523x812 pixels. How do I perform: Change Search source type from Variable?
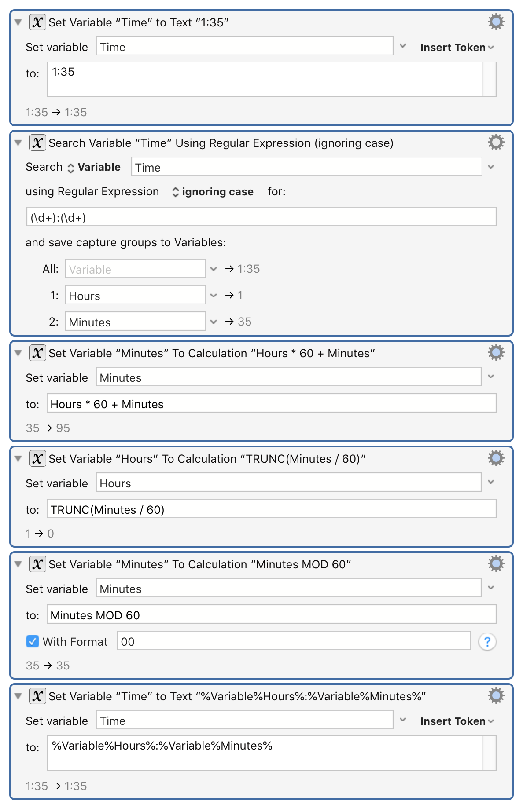click(x=94, y=167)
